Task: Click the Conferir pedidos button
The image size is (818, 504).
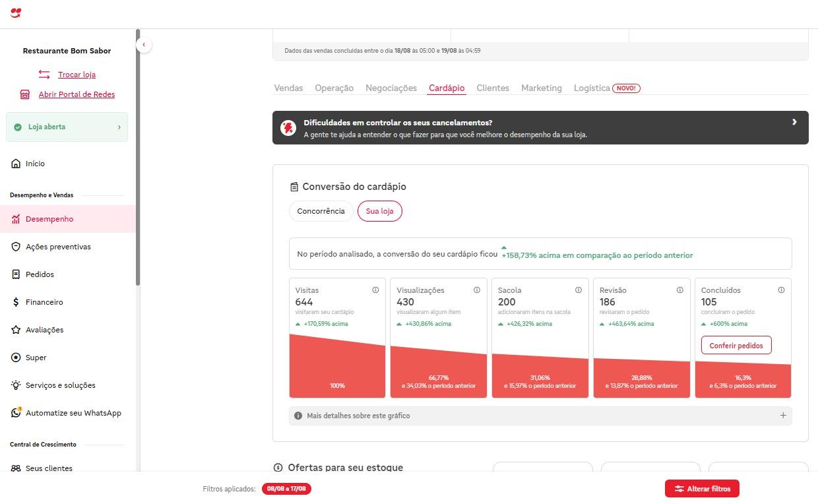Action: 736,346
